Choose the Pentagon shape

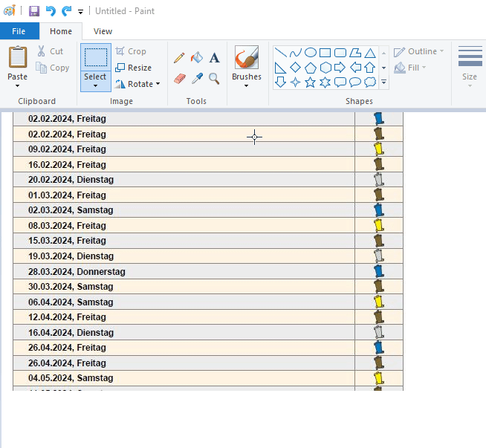coord(311,68)
